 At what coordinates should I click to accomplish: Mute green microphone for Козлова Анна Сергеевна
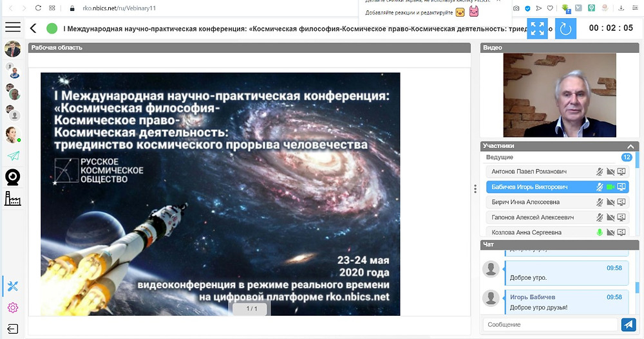click(x=600, y=232)
